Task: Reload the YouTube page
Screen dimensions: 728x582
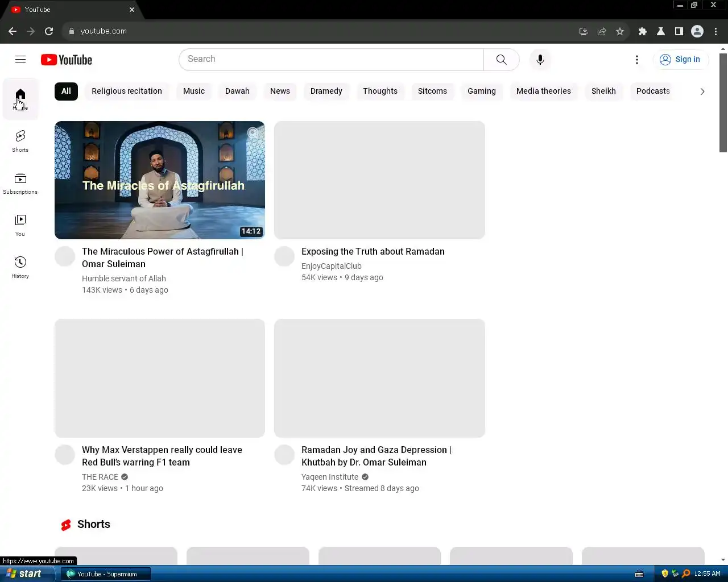Action: click(49, 31)
